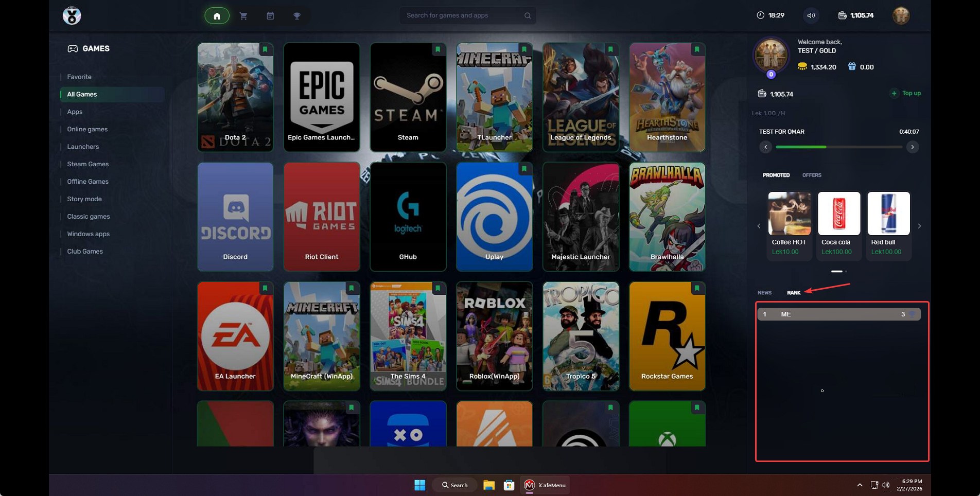Open Online games category
980x496 pixels.
point(87,129)
